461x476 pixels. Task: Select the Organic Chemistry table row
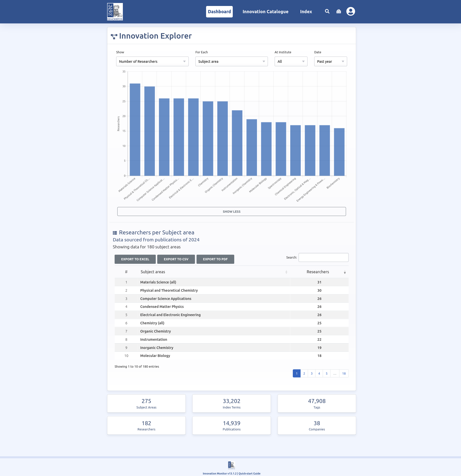click(x=231, y=331)
